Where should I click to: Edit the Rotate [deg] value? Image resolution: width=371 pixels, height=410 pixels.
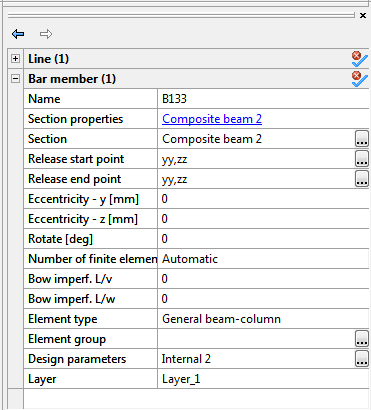coord(263,239)
